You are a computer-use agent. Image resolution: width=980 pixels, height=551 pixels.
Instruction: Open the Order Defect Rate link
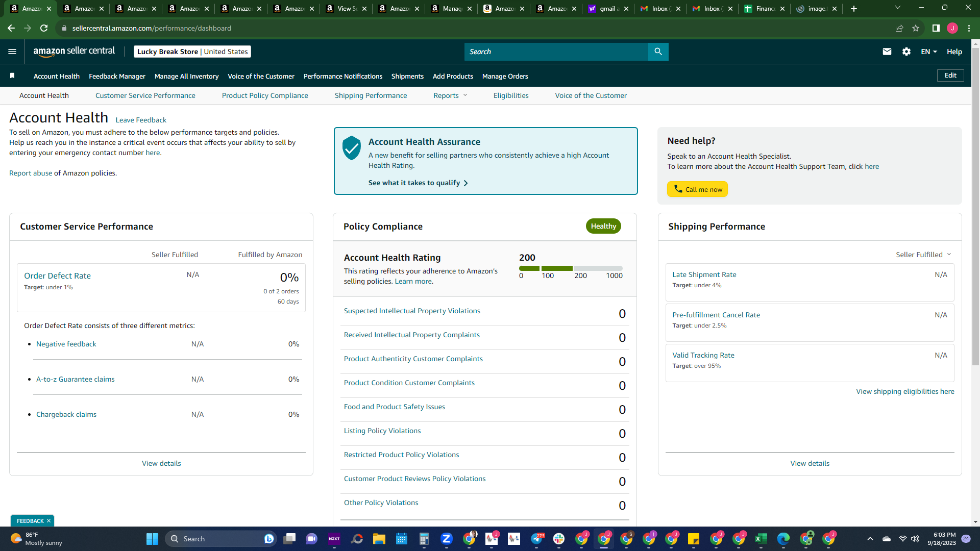click(57, 275)
